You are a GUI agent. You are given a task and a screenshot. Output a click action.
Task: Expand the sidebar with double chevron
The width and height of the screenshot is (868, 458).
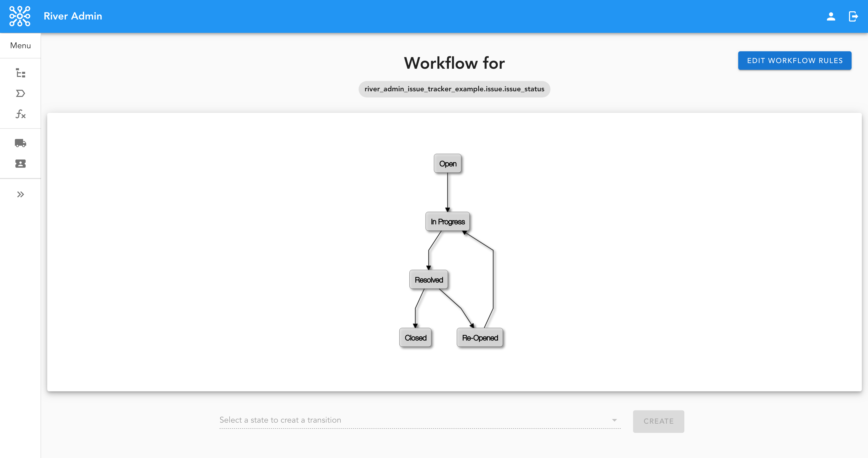21,194
